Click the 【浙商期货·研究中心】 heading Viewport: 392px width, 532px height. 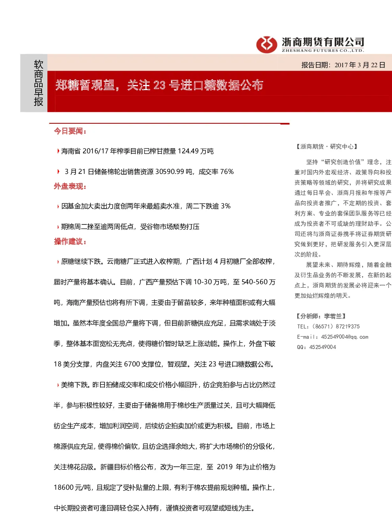click(327, 147)
